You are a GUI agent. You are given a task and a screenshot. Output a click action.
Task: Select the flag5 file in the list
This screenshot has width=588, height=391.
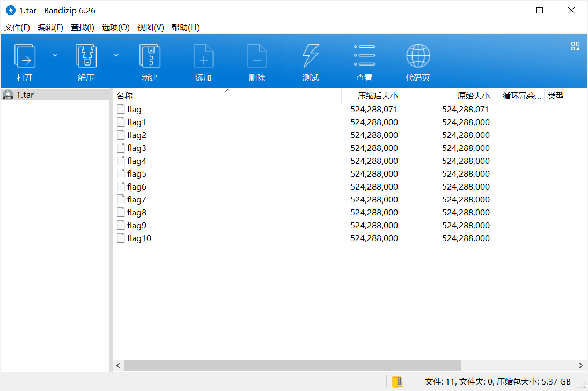point(136,174)
